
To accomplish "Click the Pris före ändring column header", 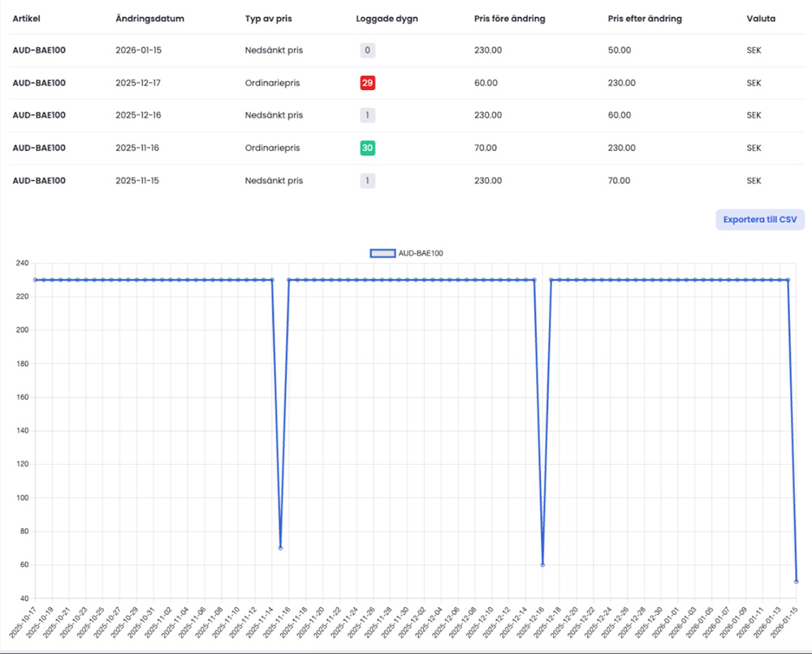I will [509, 19].
